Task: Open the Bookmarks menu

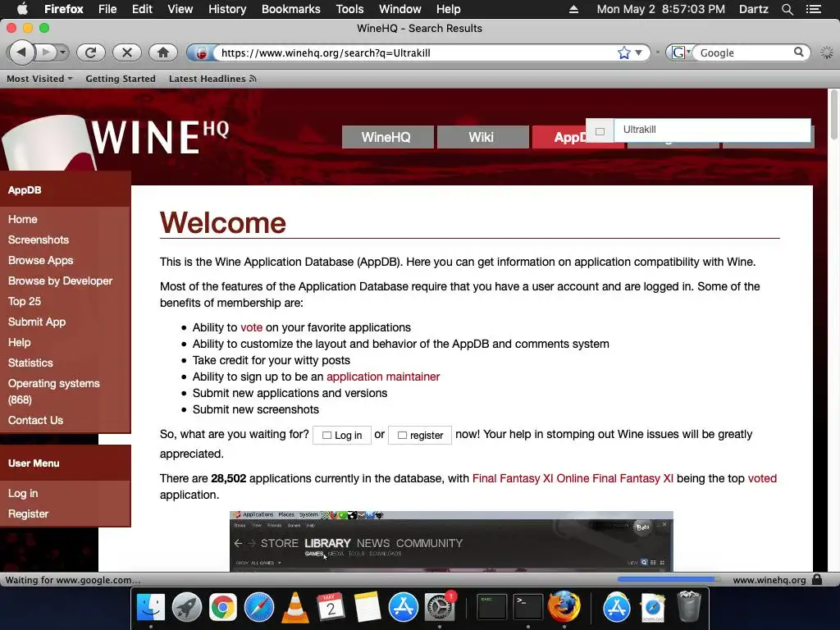Action: (x=291, y=9)
